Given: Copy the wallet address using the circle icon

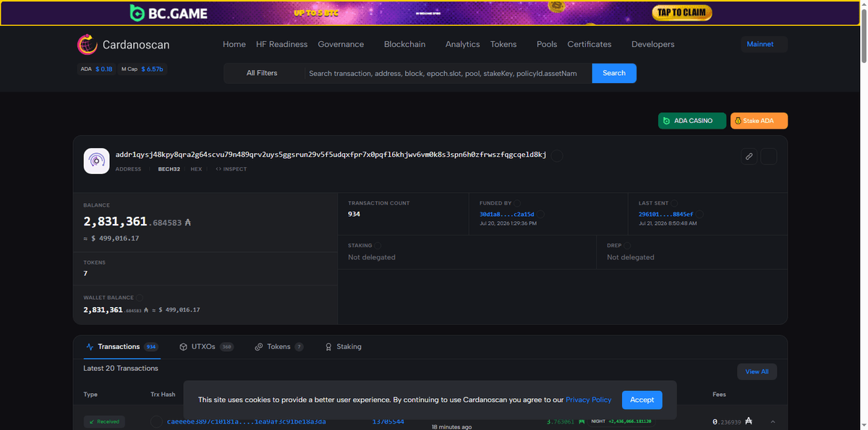Looking at the screenshot, I should pyautogui.click(x=558, y=155).
